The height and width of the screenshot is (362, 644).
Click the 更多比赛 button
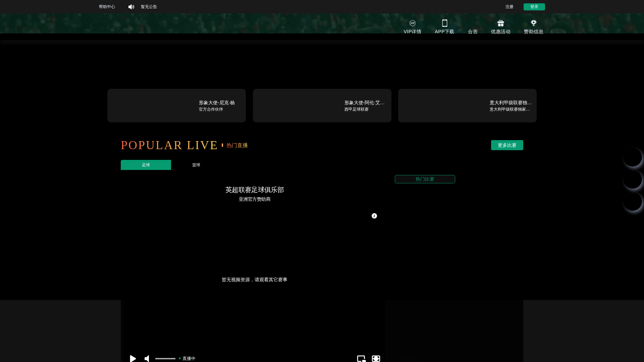click(x=507, y=145)
